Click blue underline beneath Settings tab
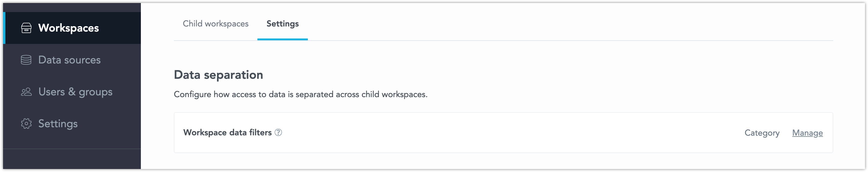 point(282,39)
